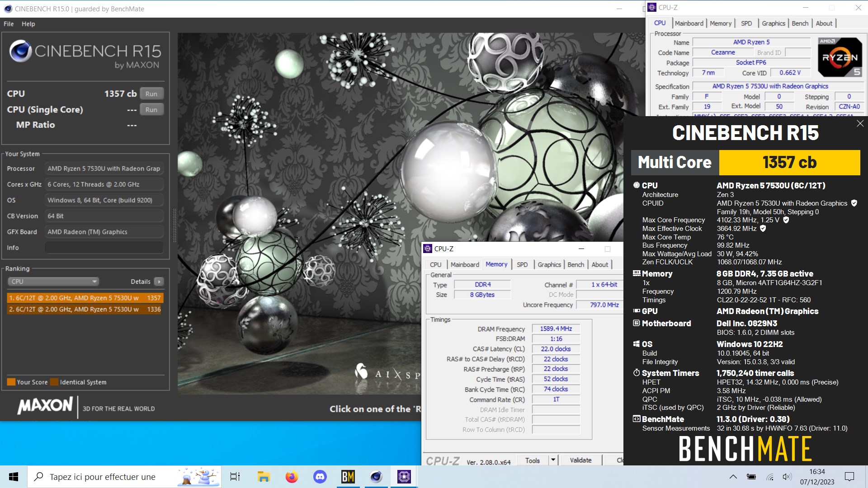Open the volume tray icon
This screenshot has height=488, width=868.
[x=787, y=477]
